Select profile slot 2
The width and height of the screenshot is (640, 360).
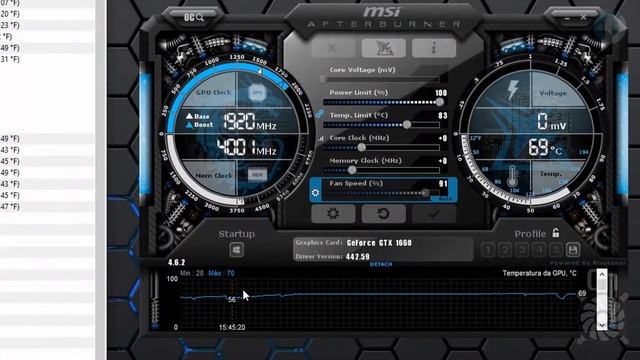pyautogui.click(x=505, y=250)
